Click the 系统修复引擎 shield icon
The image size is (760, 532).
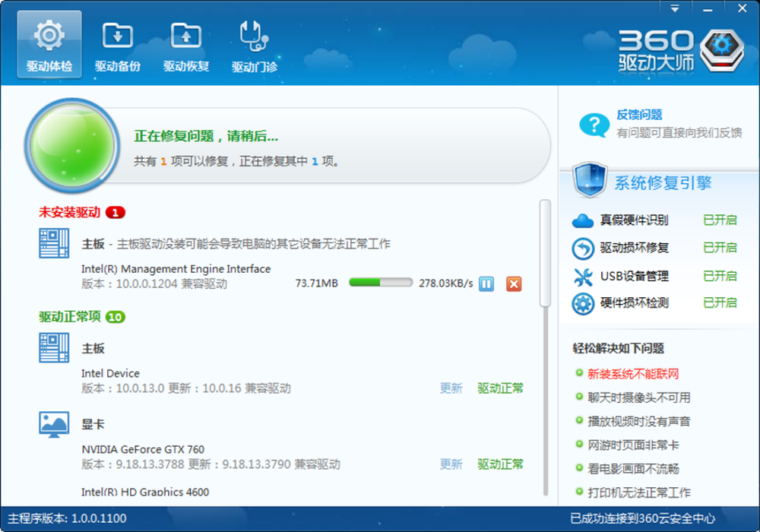click(x=590, y=180)
